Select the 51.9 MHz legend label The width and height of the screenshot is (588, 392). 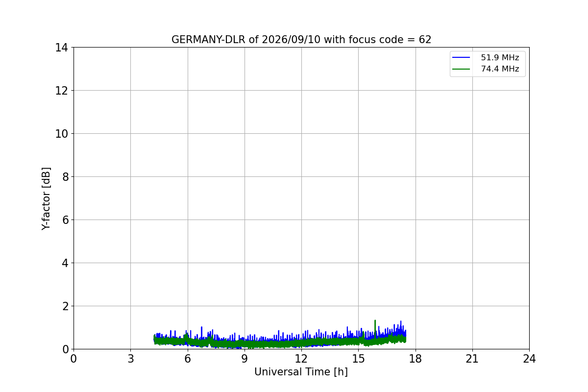(x=500, y=58)
